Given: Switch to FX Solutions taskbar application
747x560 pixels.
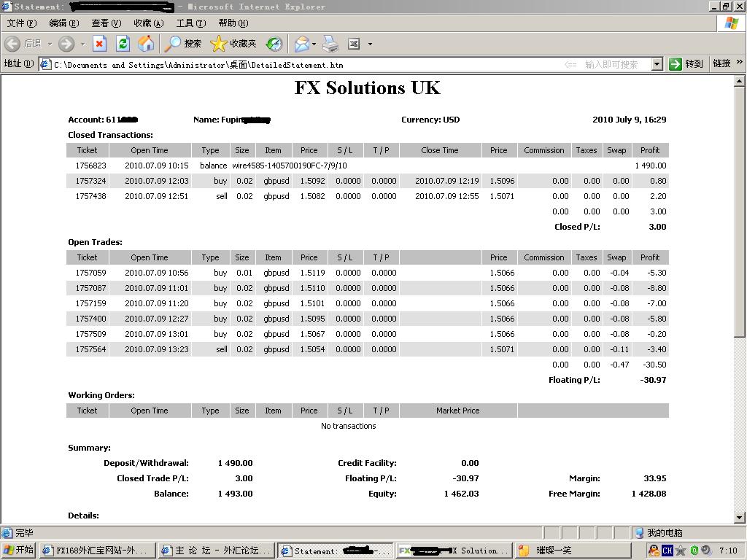Looking at the screenshot, I should (454, 551).
